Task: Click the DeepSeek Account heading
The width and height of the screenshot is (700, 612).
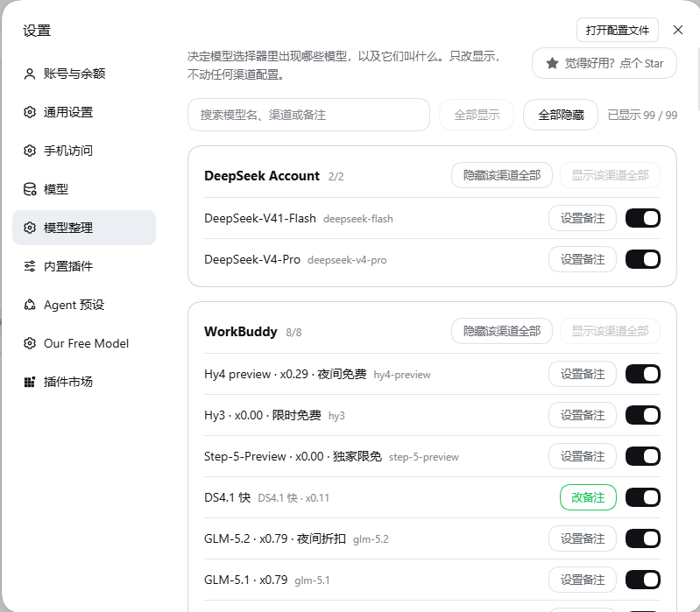Action: 262,176
